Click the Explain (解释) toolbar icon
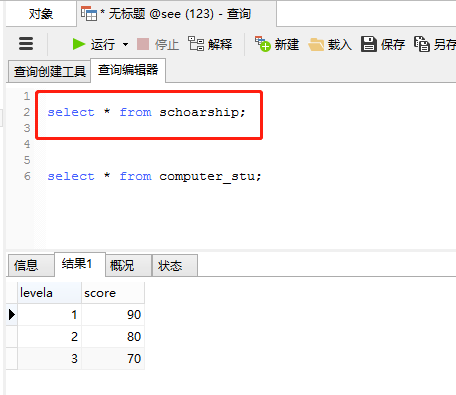 click(x=196, y=44)
